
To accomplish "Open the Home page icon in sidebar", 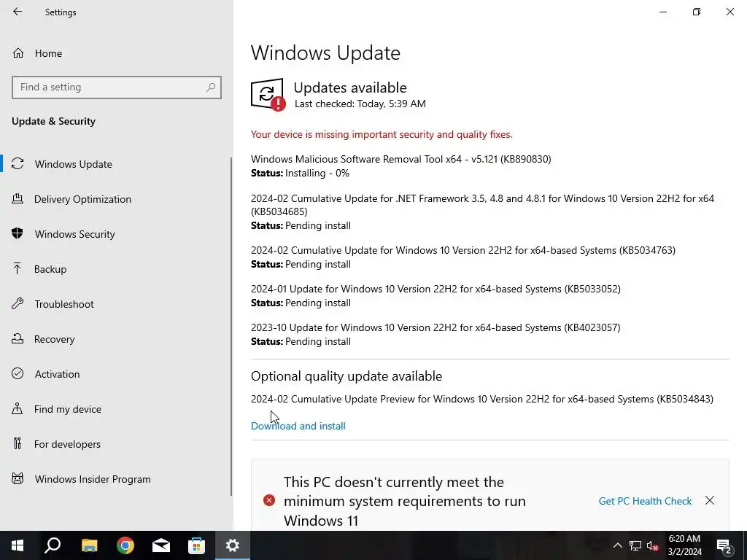I will click(x=18, y=53).
